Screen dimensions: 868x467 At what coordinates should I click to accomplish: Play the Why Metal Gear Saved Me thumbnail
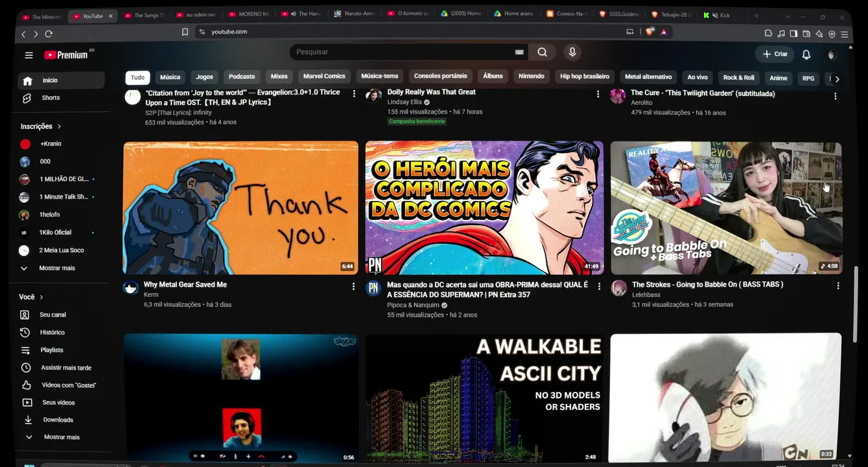[240, 208]
